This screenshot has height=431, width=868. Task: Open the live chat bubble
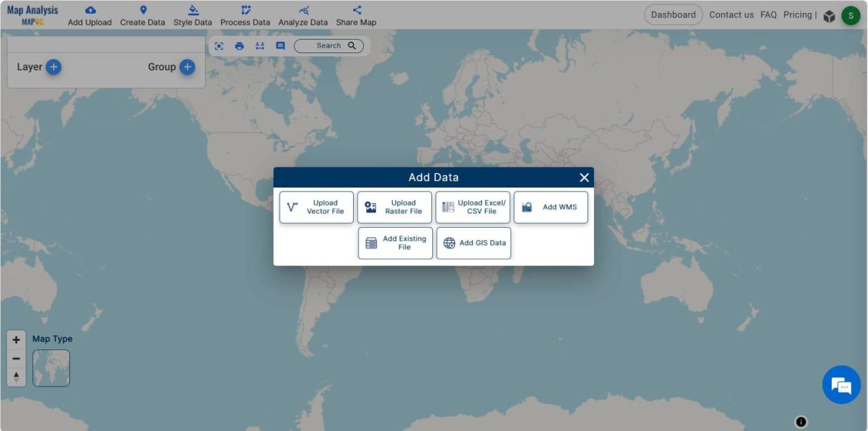point(841,385)
